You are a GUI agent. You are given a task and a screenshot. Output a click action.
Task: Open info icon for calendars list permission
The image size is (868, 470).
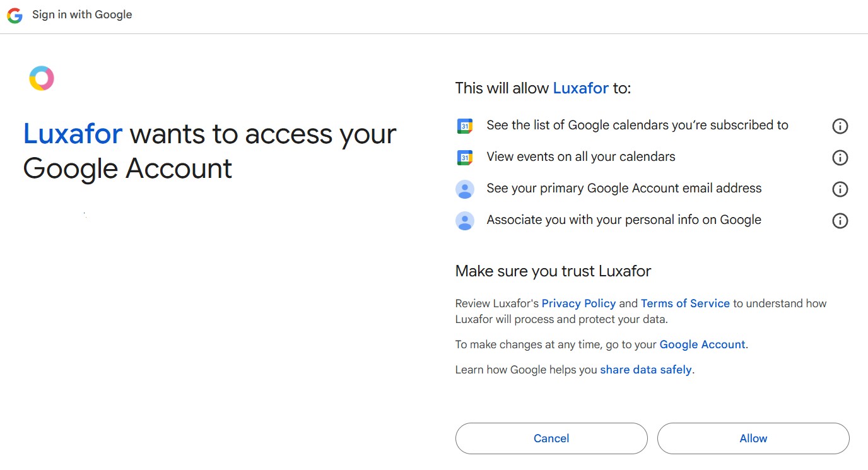pos(840,126)
